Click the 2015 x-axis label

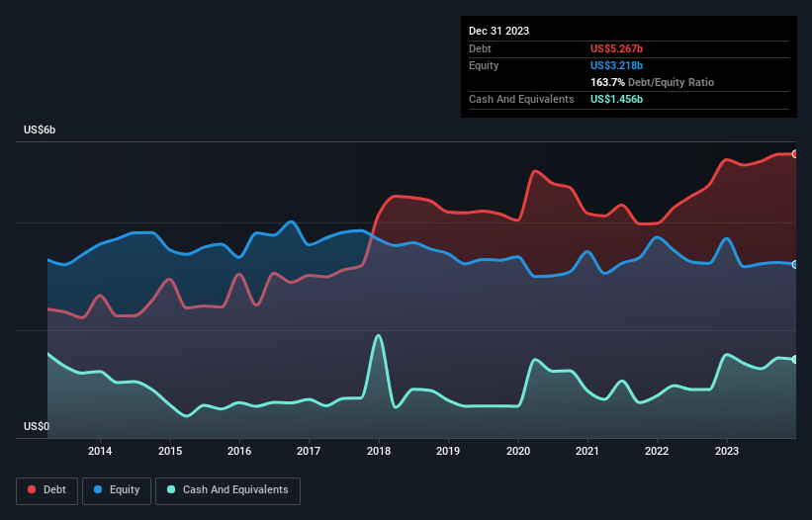[x=170, y=451]
